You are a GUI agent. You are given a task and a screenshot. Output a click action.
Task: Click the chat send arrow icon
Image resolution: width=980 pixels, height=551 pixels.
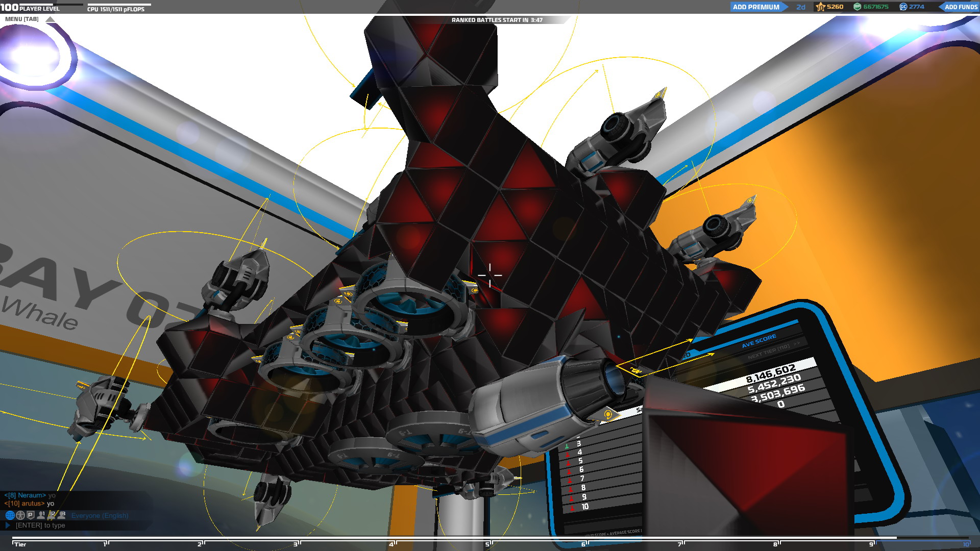(x=8, y=525)
